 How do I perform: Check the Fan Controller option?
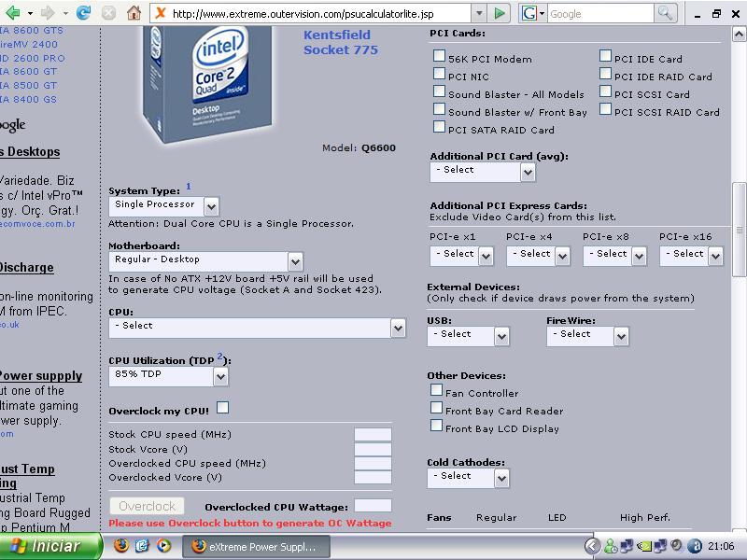(x=436, y=390)
